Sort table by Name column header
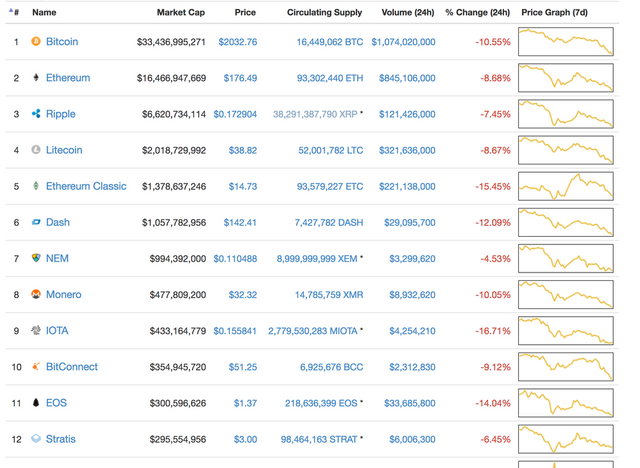The height and width of the screenshot is (468, 640). click(44, 12)
